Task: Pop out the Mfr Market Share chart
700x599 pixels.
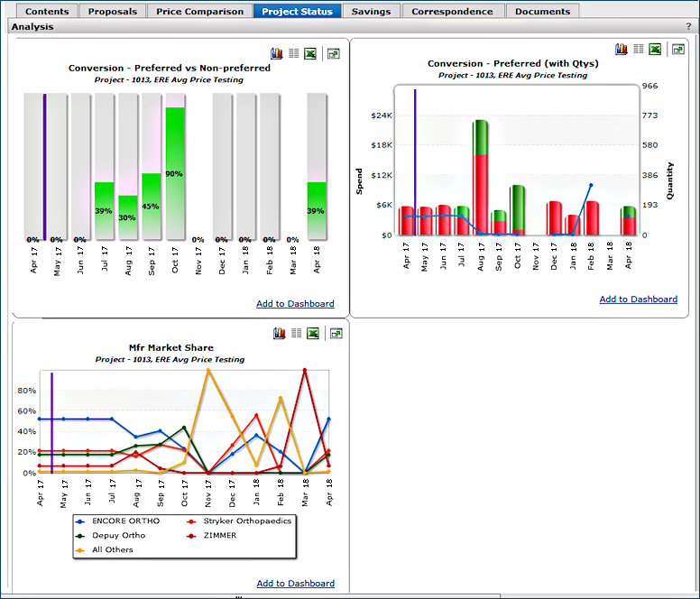Action: pyautogui.click(x=334, y=334)
